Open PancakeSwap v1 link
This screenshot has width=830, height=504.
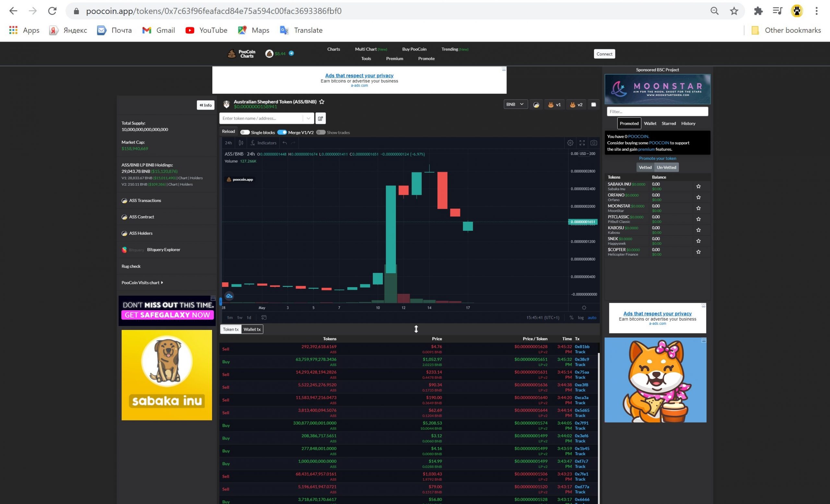[554, 105]
